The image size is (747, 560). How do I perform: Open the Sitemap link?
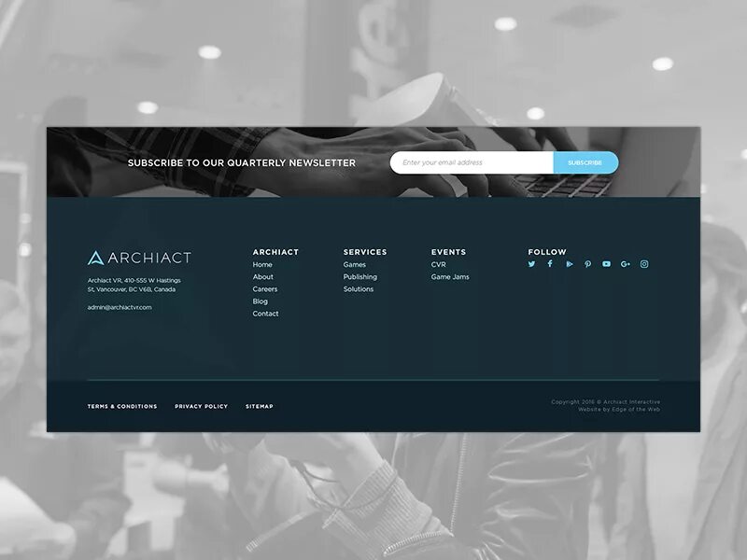(x=260, y=407)
